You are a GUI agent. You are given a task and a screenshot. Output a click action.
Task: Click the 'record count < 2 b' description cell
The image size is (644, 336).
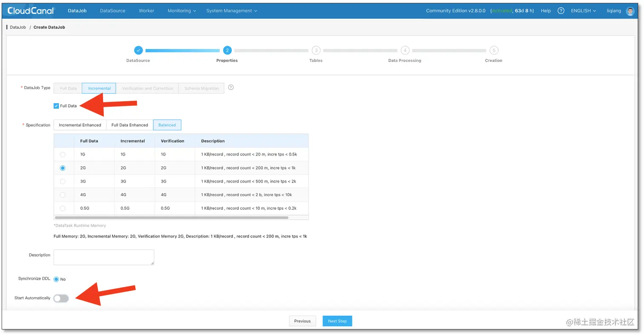[x=252, y=195]
